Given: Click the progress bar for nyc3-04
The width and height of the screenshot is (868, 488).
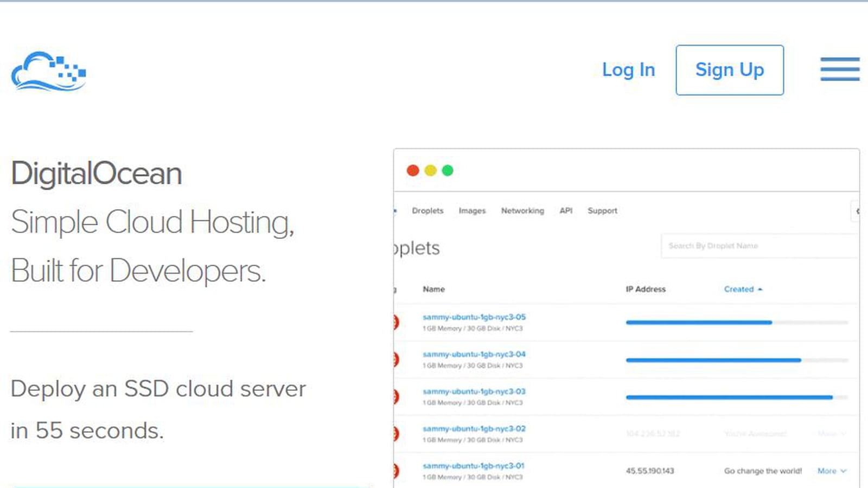Looking at the screenshot, I should (x=737, y=360).
